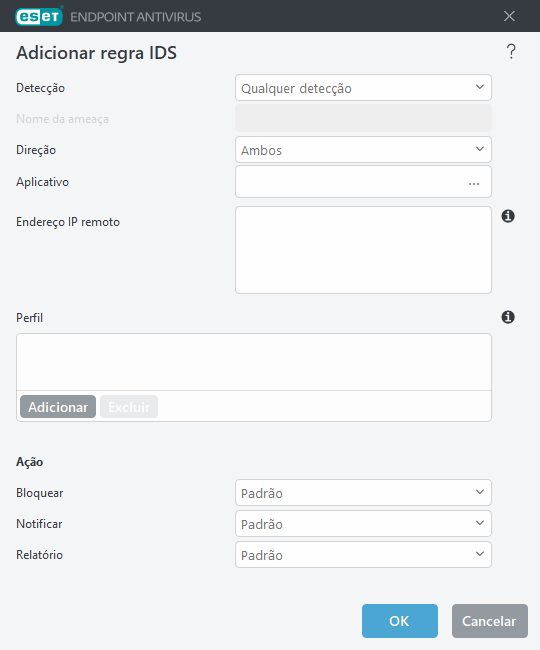The image size is (540, 650).
Task: Click the empty Perfil list area
Action: click(254, 362)
